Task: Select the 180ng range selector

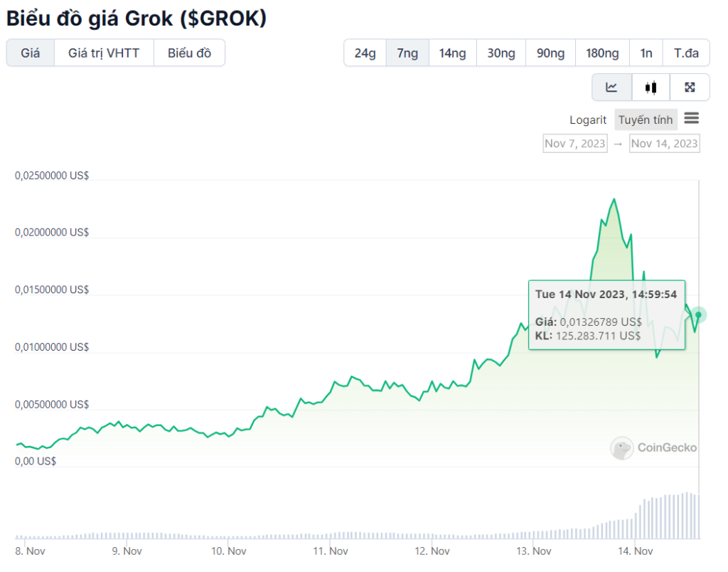Action: tap(601, 53)
